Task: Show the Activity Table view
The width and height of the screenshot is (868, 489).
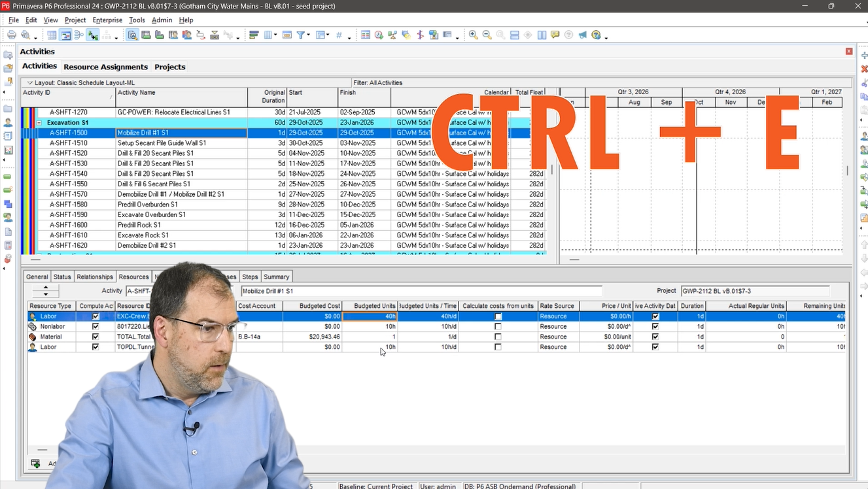Action: pos(52,35)
